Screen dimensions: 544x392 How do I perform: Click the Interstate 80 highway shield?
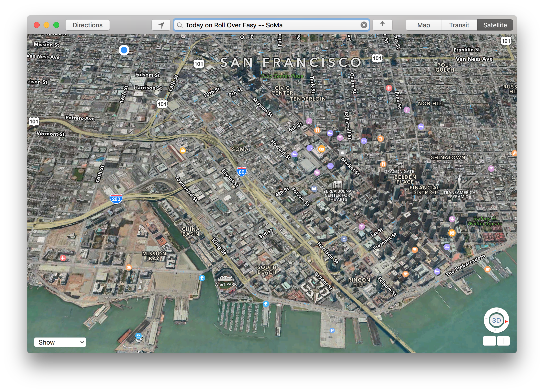tap(241, 172)
